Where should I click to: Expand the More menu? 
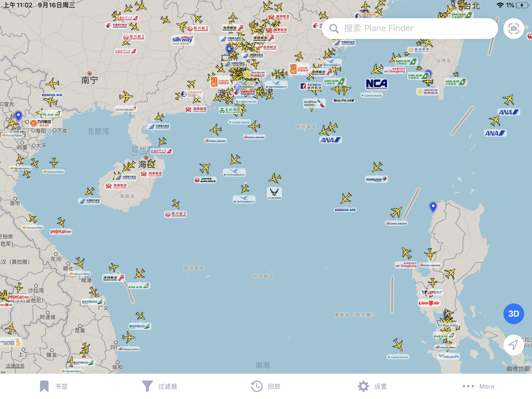478,386
